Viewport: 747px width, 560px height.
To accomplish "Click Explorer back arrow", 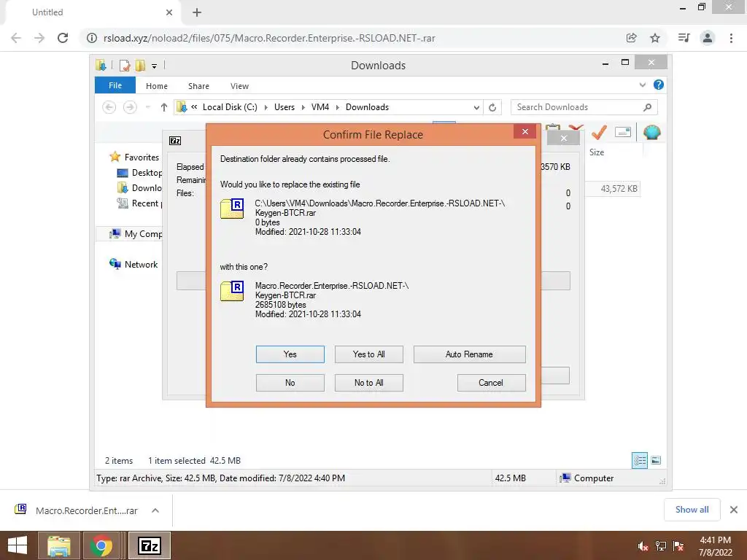I will pyautogui.click(x=109, y=107).
